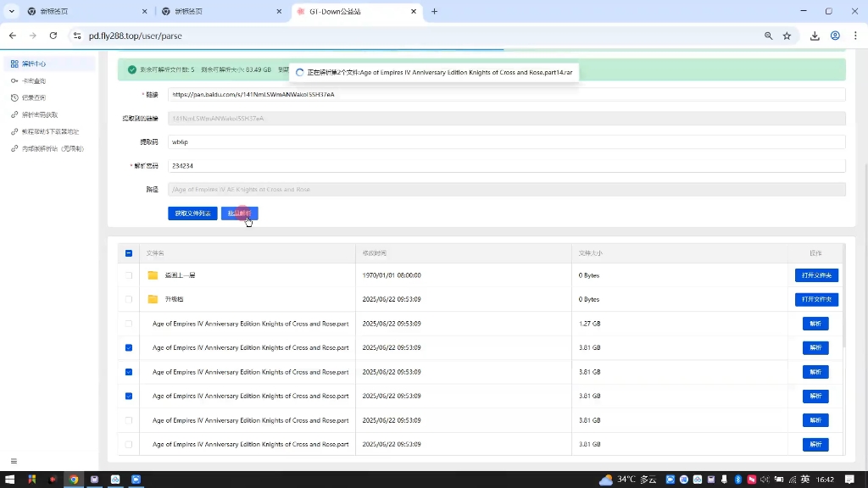Open a new tab with the plus icon
This screenshot has width=868, height=488.
pyautogui.click(x=434, y=11)
